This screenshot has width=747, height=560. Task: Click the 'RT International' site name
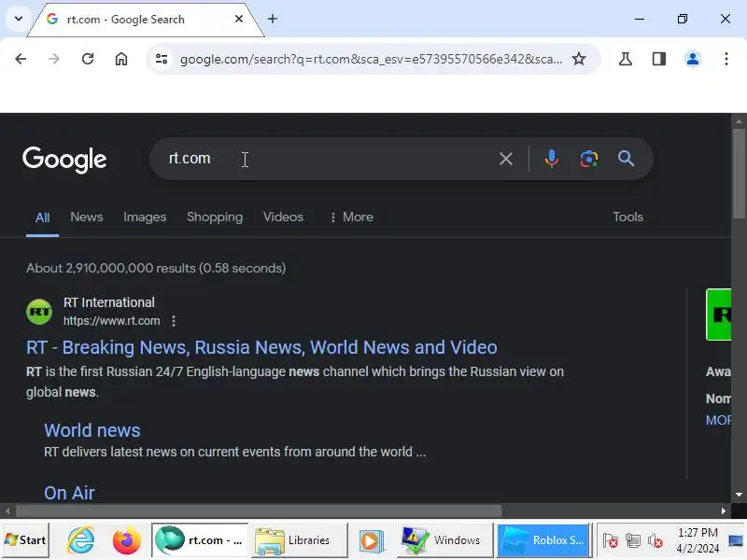point(109,302)
